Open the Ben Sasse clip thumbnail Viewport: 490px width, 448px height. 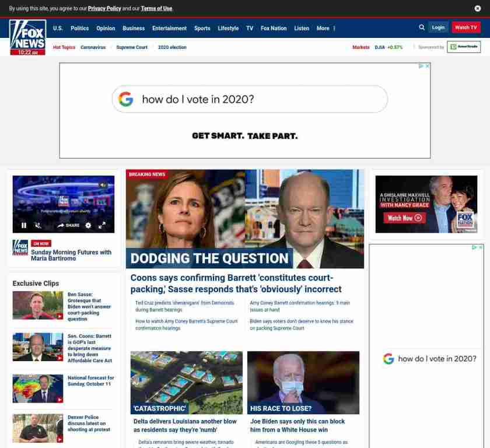[x=38, y=305]
